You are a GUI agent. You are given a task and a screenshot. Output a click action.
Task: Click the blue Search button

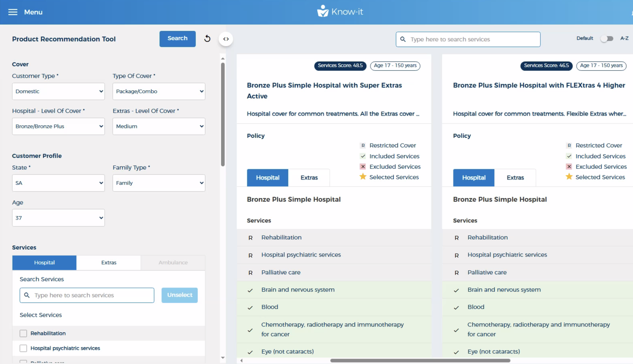177,39
